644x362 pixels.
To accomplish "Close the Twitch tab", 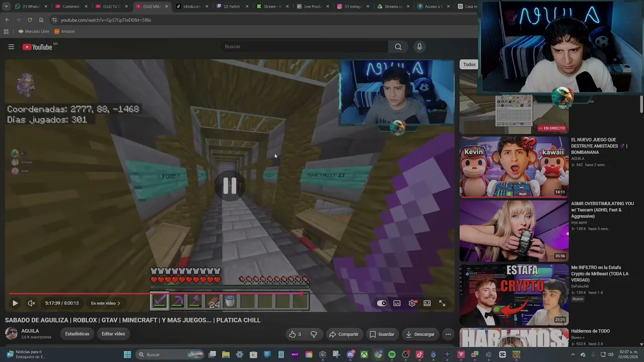I will point(247,7).
